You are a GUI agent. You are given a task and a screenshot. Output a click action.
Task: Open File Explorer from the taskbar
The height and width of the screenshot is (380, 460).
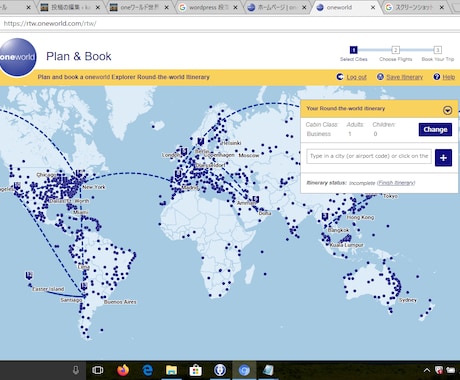click(171, 370)
